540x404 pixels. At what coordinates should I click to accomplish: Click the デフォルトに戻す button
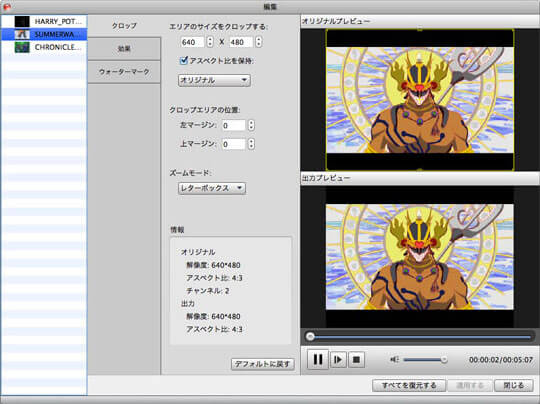click(262, 364)
